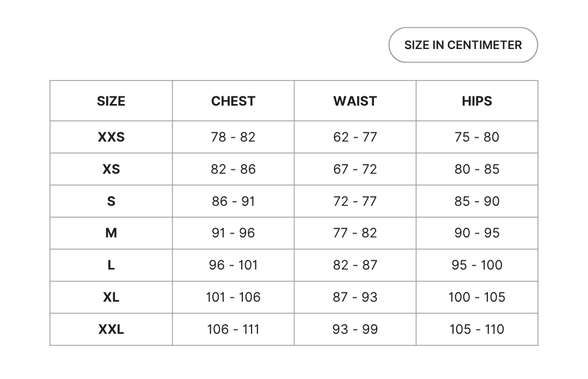588x379 pixels.
Task: Select chest value 106 - 111
Action: pyautogui.click(x=233, y=329)
